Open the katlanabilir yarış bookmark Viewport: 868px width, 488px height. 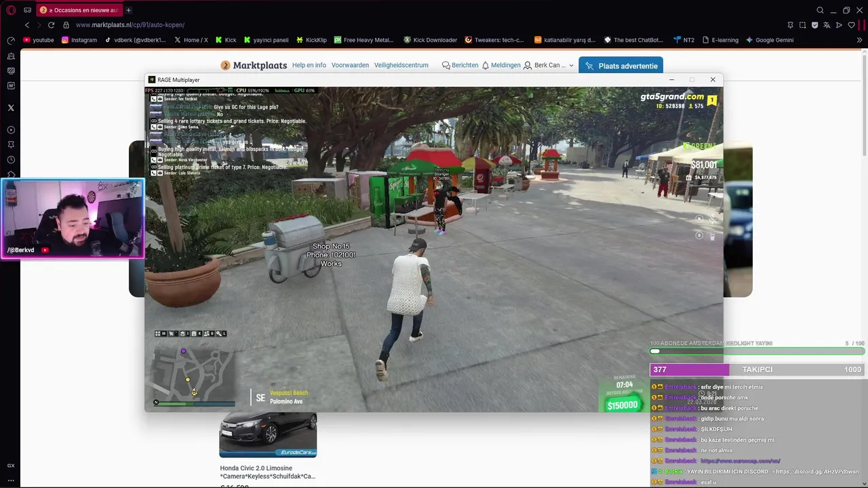click(x=565, y=40)
